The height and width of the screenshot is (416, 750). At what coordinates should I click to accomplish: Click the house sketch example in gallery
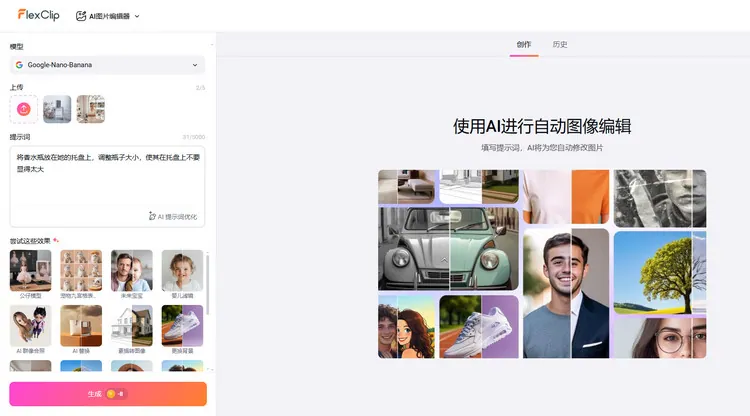479,186
